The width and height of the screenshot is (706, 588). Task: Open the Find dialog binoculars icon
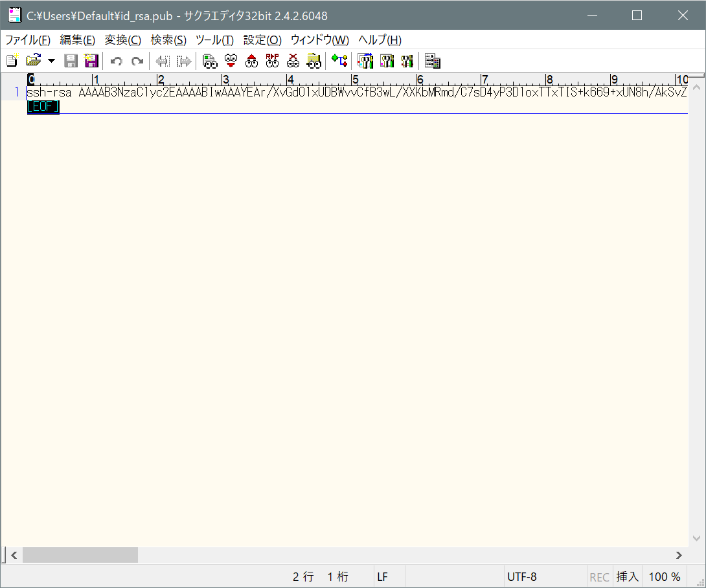(x=210, y=61)
